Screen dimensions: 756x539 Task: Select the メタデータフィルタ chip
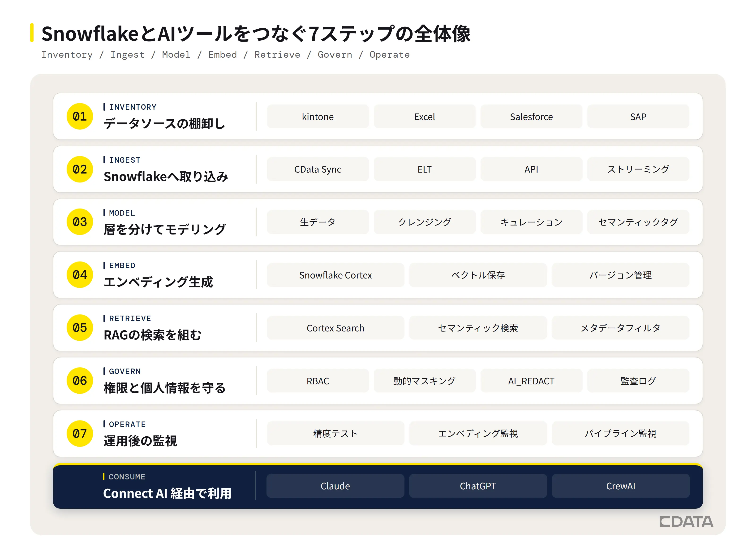tap(620, 328)
